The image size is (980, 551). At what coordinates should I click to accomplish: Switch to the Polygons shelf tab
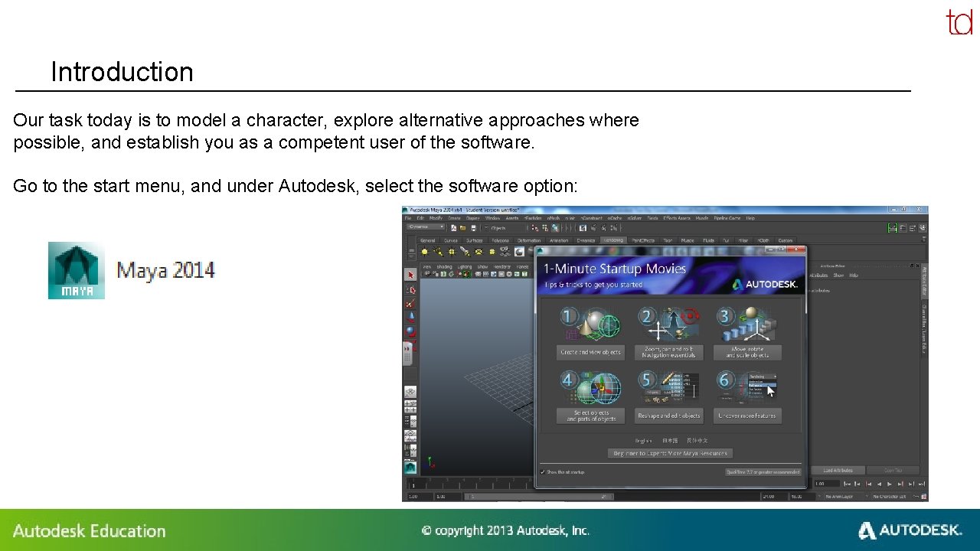(500, 240)
